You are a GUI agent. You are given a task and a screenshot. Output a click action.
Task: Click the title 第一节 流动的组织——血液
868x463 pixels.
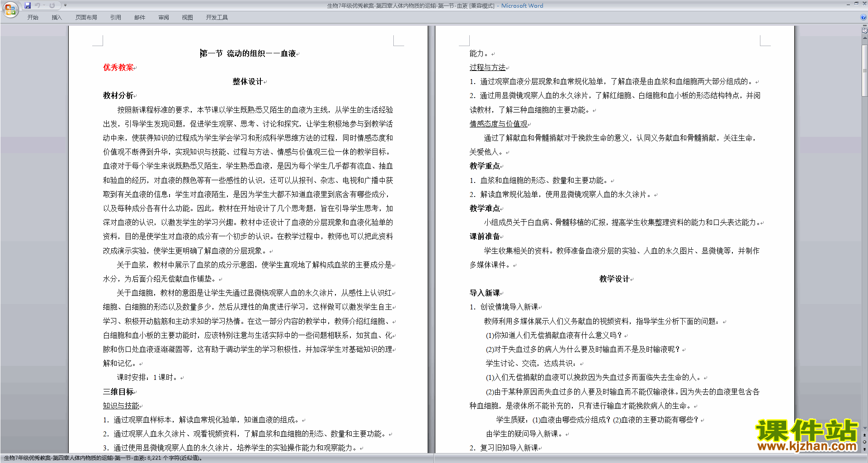click(x=248, y=53)
